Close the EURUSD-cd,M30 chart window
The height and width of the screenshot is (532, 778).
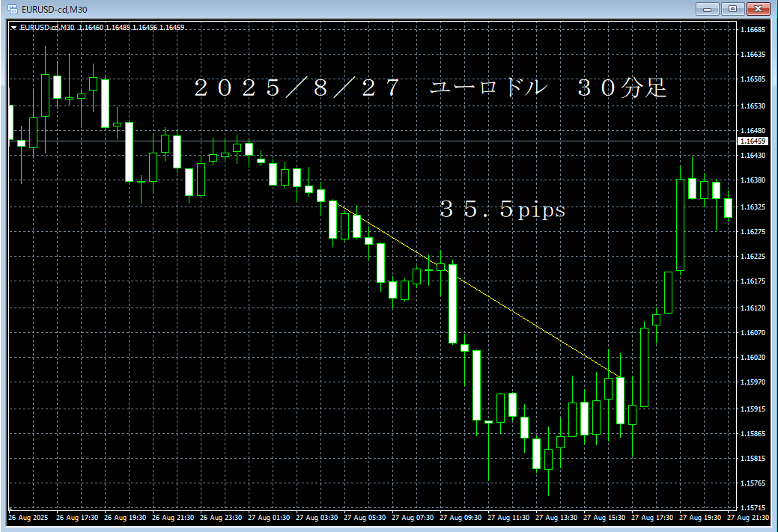pyautogui.click(x=758, y=9)
